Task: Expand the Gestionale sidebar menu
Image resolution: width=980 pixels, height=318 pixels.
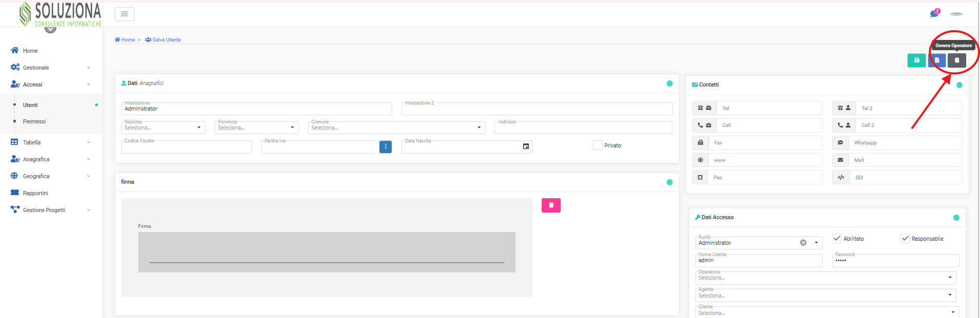Action: click(x=36, y=68)
